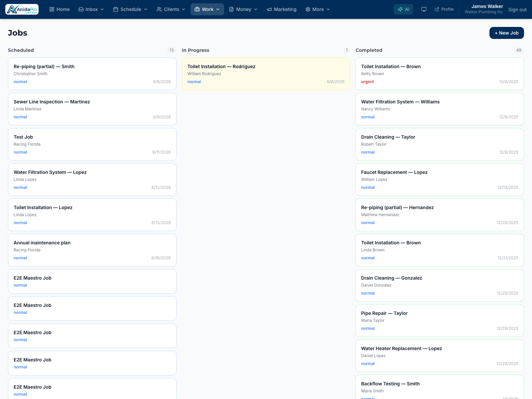Click the Scheduled count badge 13

[x=172, y=50]
